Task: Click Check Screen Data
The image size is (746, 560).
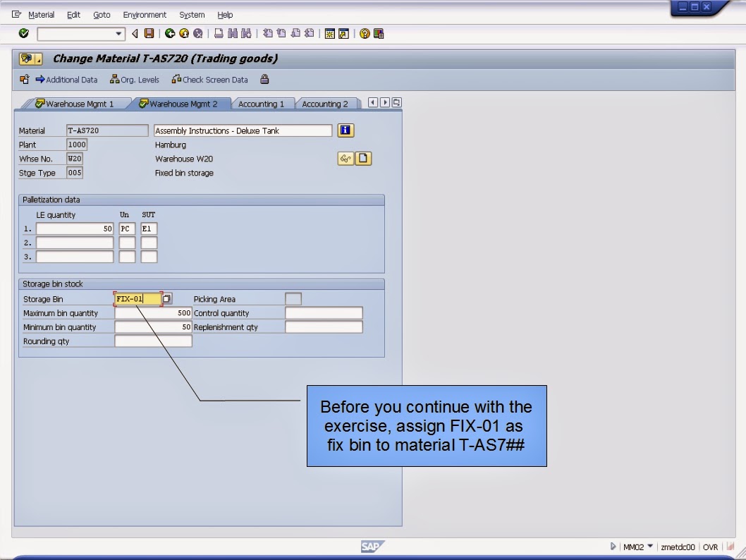Action: [210, 80]
